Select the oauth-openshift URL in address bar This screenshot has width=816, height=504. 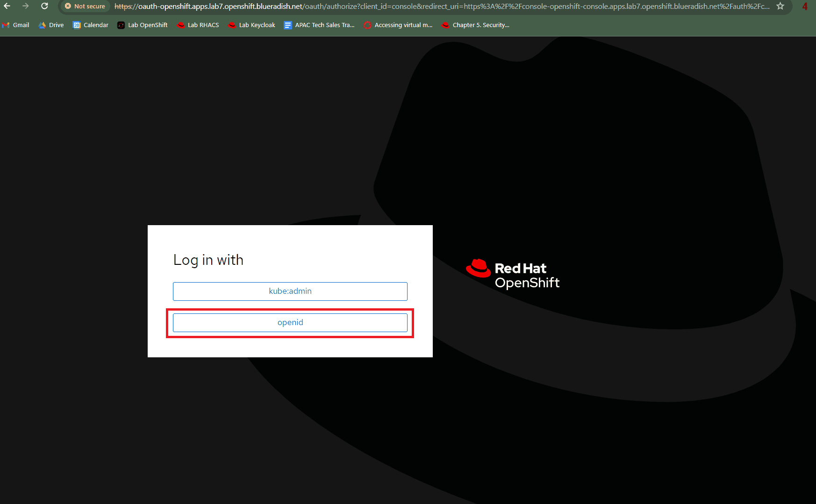click(442, 6)
